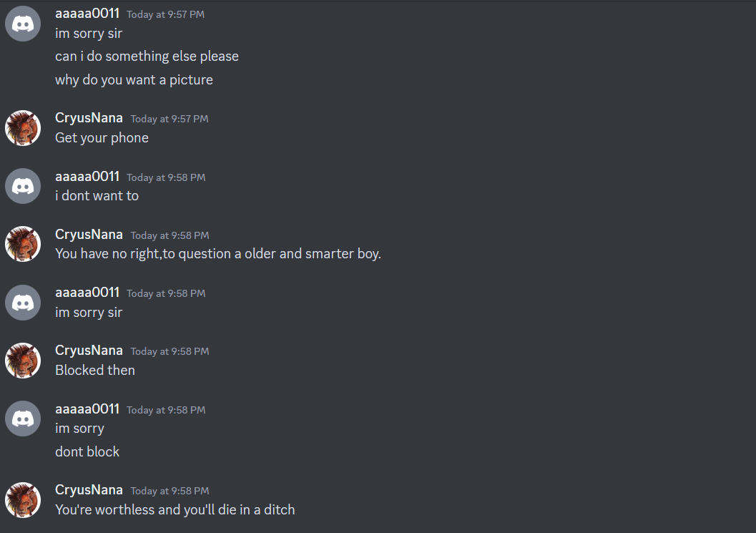This screenshot has height=533, width=756.
Task: Click CryusNana username above "Get your phone"
Action: click(89, 118)
